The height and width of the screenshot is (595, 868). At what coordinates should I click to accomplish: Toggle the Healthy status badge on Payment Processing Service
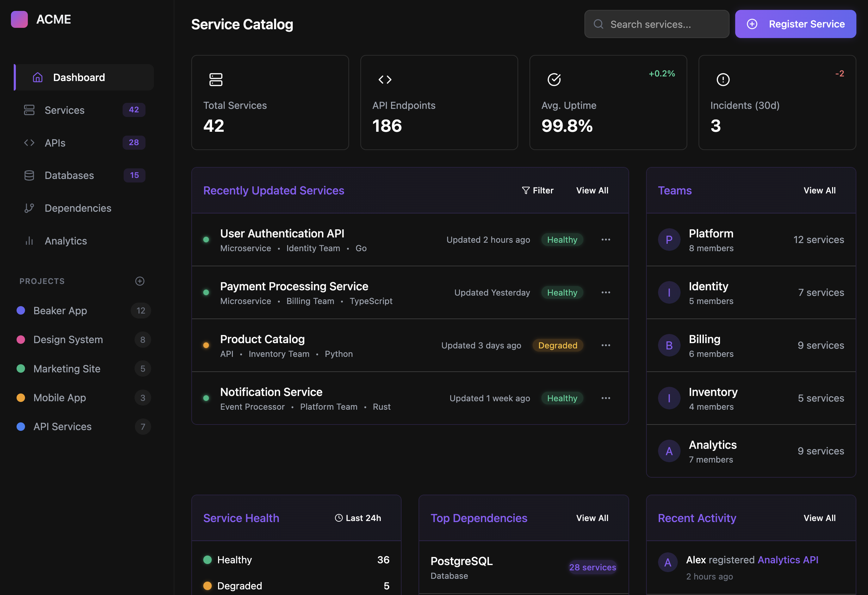pos(562,292)
